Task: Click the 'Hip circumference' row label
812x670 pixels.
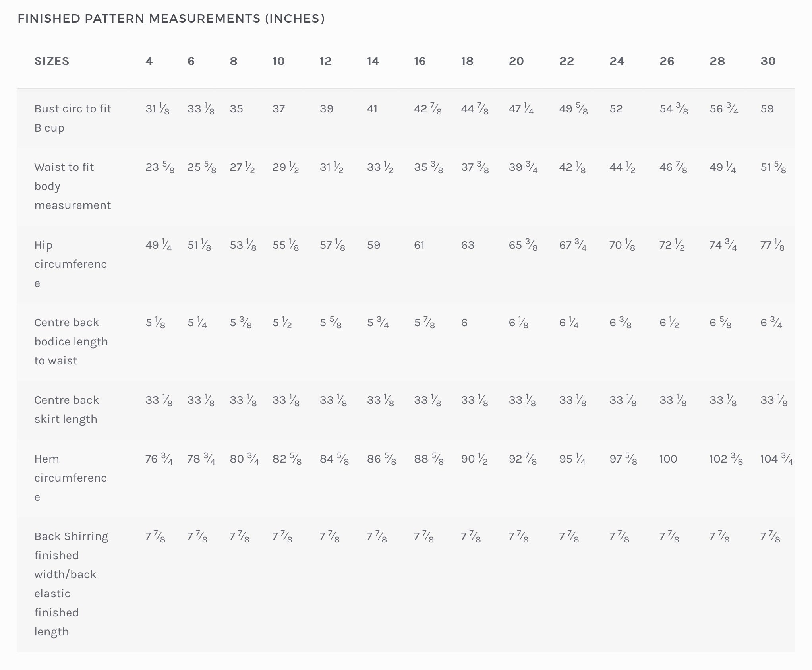Action: (70, 264)
